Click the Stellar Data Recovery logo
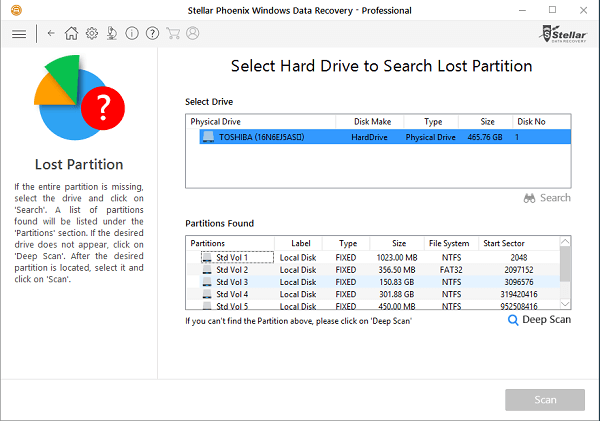Viewport: 600px width, 421px height. point(562,34)
